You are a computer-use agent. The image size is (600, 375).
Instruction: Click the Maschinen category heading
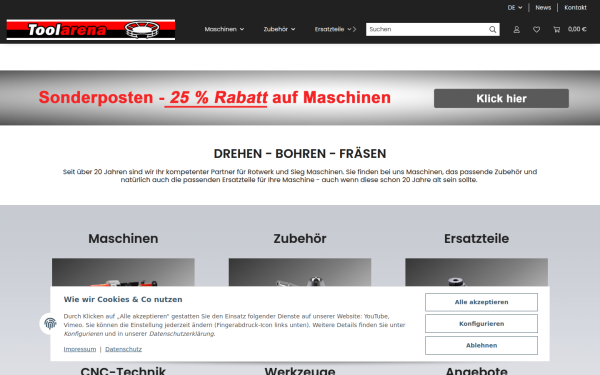123,238
